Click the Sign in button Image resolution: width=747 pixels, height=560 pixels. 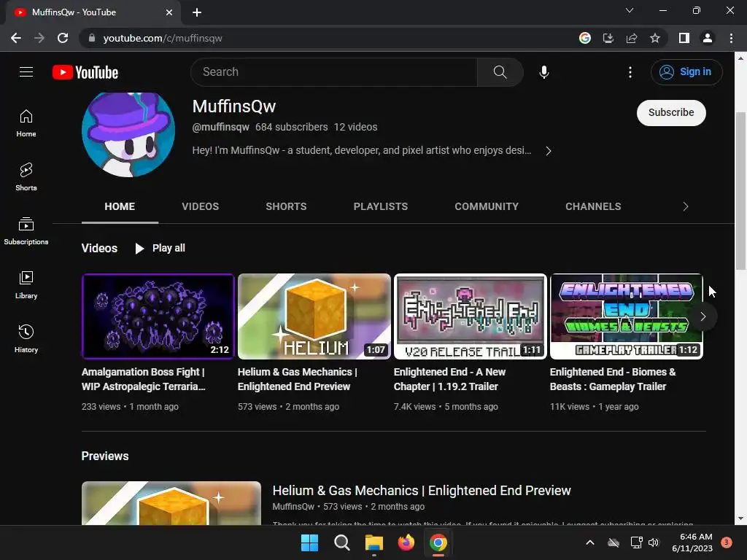point(686,72)
